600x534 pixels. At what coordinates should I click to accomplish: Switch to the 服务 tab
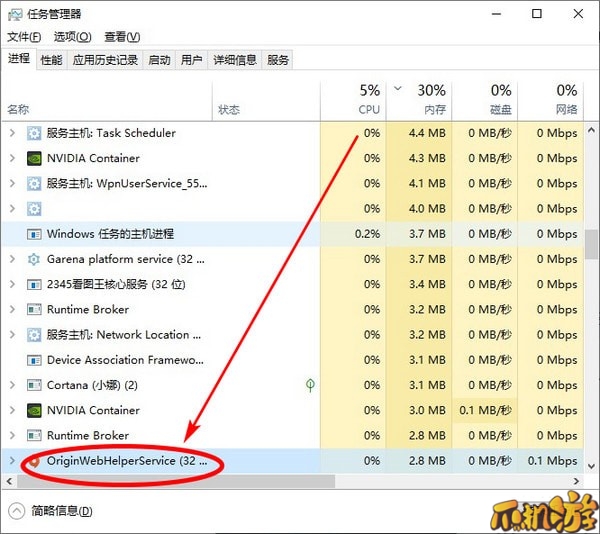point(277,60)
